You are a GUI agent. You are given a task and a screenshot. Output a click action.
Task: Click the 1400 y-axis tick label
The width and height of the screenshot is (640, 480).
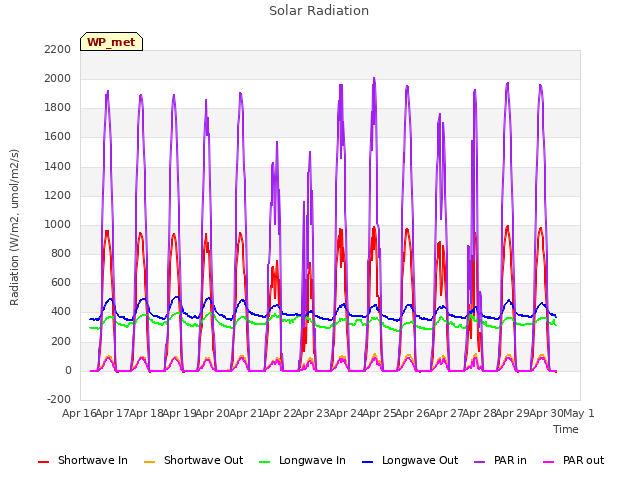(58, 166)
